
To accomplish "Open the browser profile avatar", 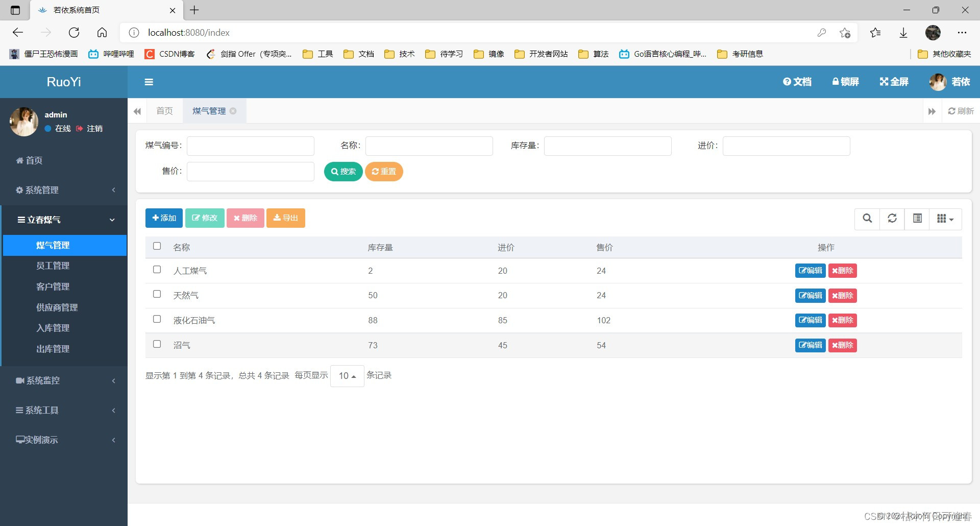I will tap(933, 33).
